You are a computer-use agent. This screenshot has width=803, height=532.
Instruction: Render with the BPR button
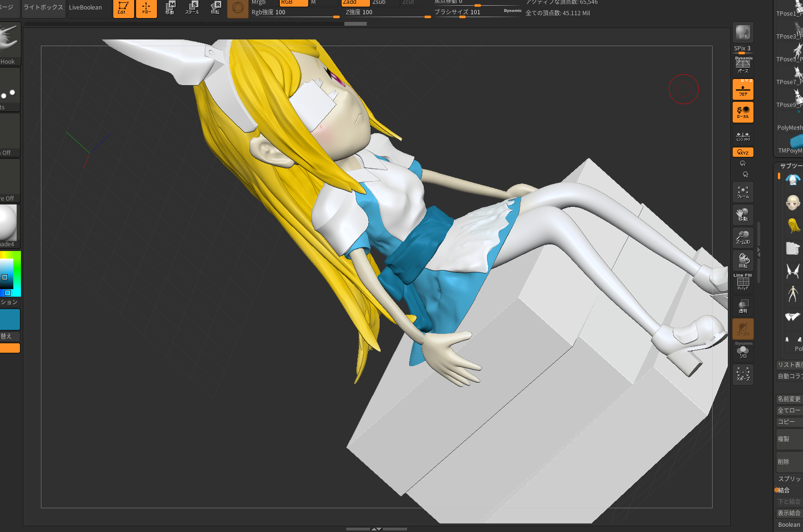click(x=743, y=32)
